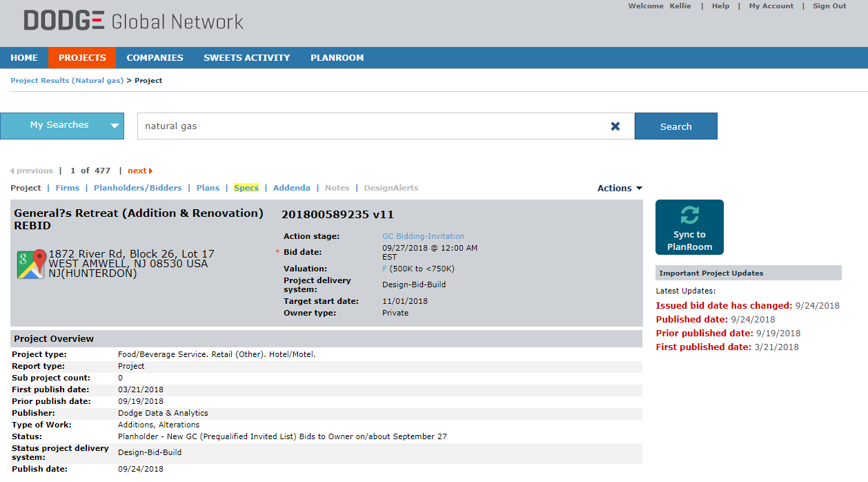The height and width of the screenshot is (482, 868).
Task: Click the DODGE Global Network logo
Action: click(131, 20)
